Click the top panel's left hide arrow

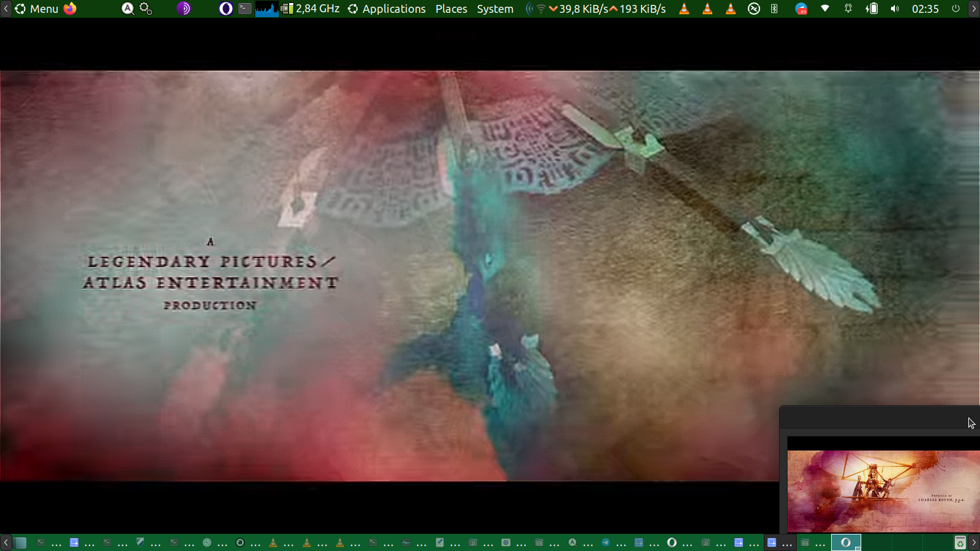tap(6, 9)
